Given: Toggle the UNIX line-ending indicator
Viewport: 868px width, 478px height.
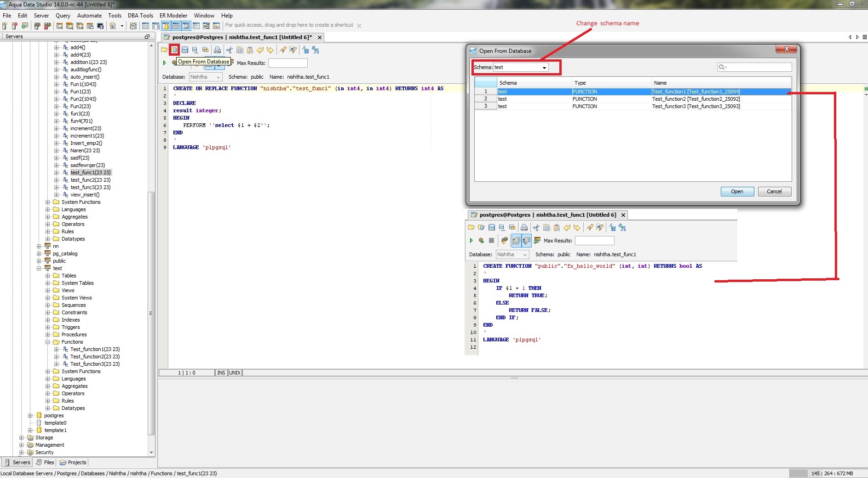Looking at the screenshot, I should tap(235, 373).
